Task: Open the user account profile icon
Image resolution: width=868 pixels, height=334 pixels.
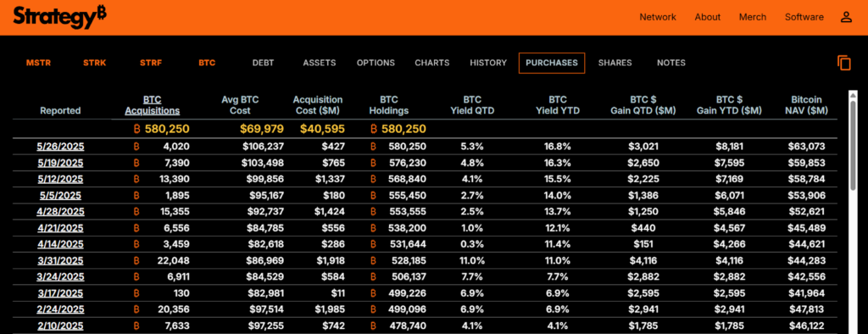Action: pos(846,17)
